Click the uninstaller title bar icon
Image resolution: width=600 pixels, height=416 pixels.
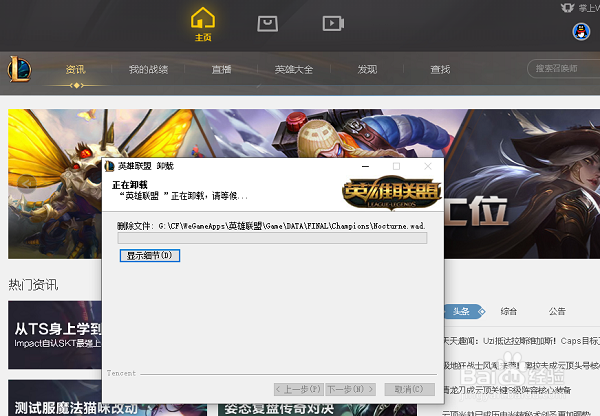point(109,166)
